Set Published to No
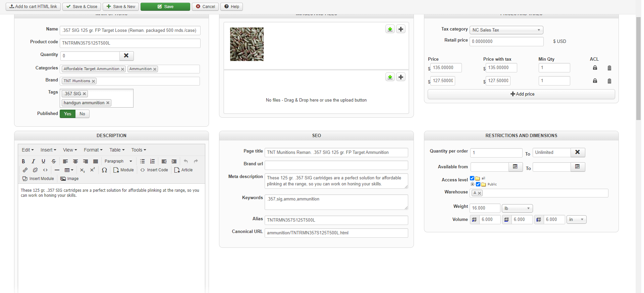Screen dimensions: 644x293 click(83, 114)
